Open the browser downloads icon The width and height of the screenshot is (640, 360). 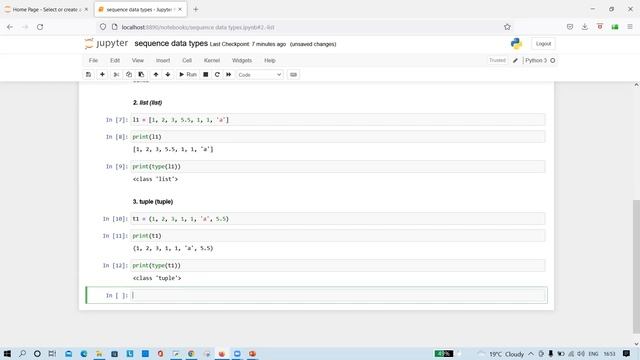point(584,27)
